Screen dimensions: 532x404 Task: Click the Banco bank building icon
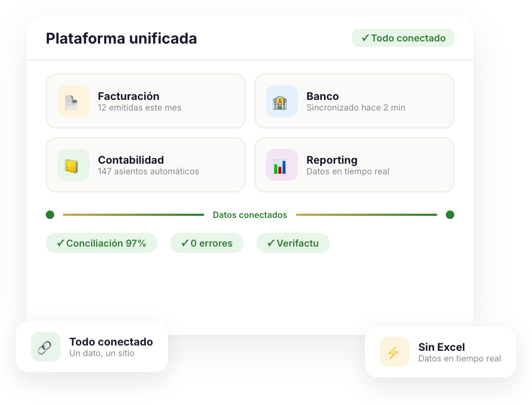[281, 101]
